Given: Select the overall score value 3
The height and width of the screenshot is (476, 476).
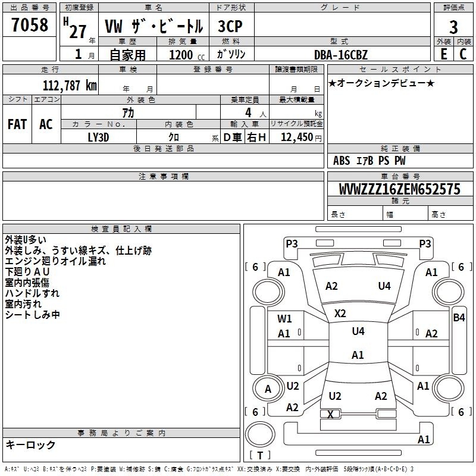Looking at the screenshot, I should coord(453,27).
